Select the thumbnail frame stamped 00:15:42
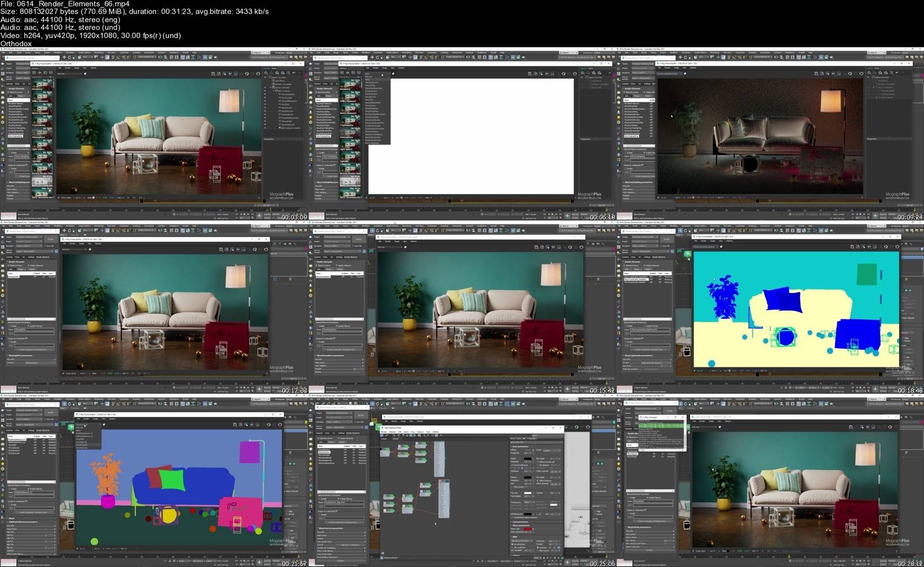Image resolution: width=924 pixels, height=567 pixels. click(462, 308)
